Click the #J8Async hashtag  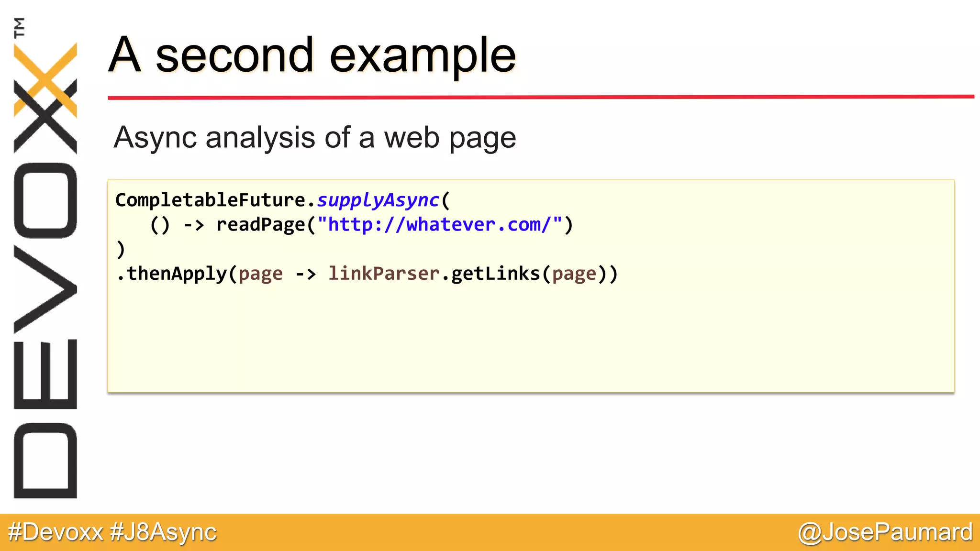click(x=163, y=532)
